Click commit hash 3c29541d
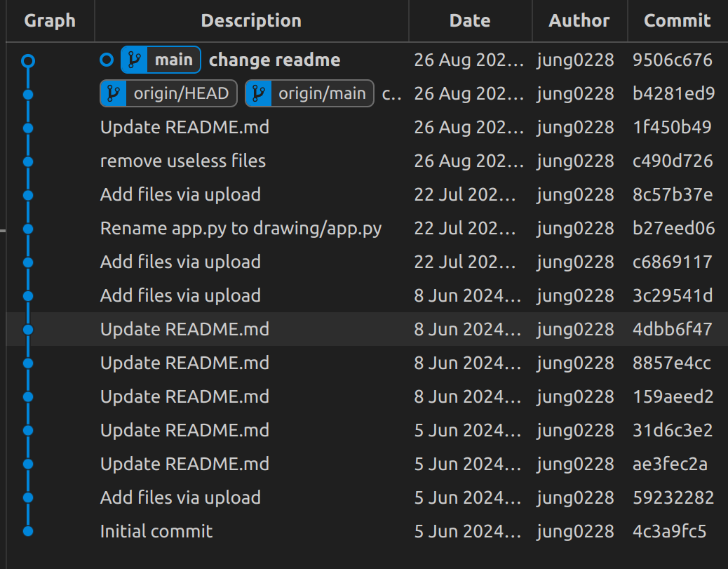Screen dimensions: 728x569 click(673, 295)
